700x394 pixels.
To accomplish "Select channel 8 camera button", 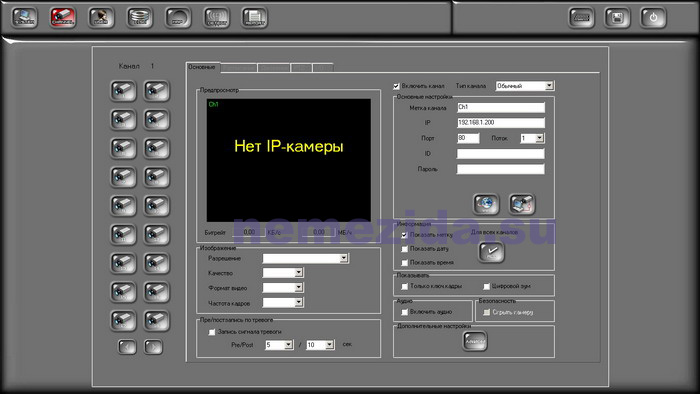I will (157, 177).
